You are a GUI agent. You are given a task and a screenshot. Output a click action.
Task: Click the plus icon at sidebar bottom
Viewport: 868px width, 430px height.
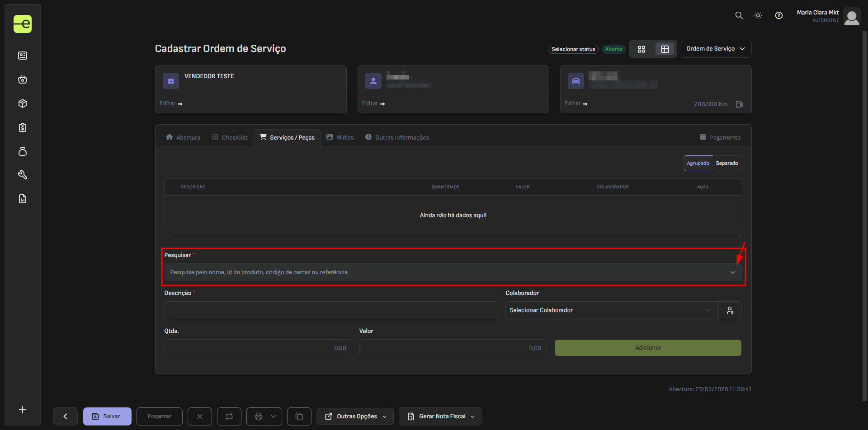(x=23, y=410)
